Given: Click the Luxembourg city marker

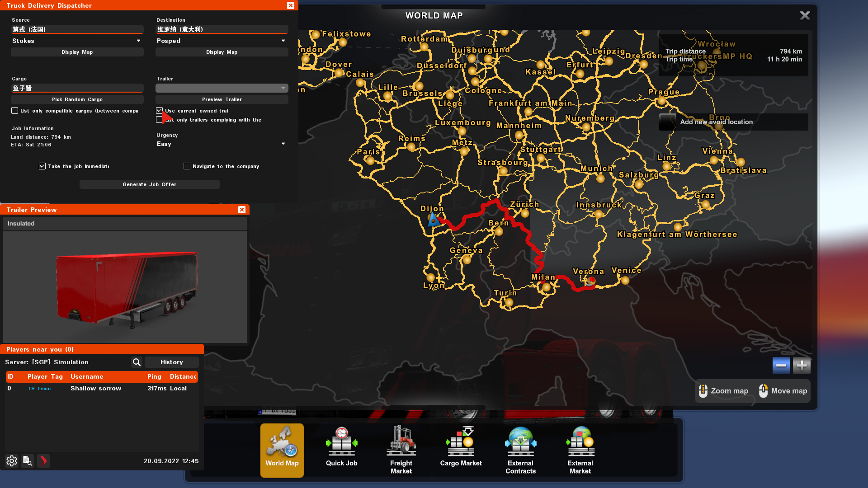Looking at the screenshot, I should point(462,131).
